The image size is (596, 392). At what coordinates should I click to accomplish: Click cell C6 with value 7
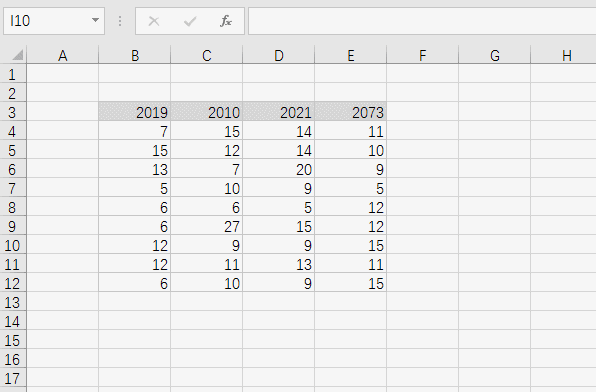[x=206, y=169]
